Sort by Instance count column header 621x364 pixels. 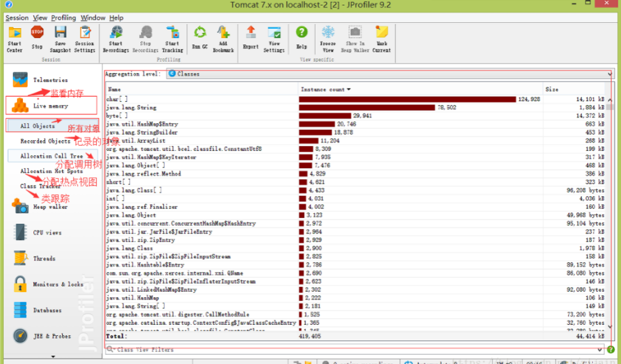point(420,90)
